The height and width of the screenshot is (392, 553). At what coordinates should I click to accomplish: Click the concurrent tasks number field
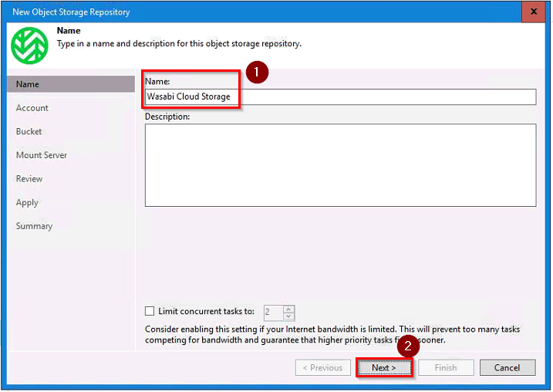tap(273, 313)
